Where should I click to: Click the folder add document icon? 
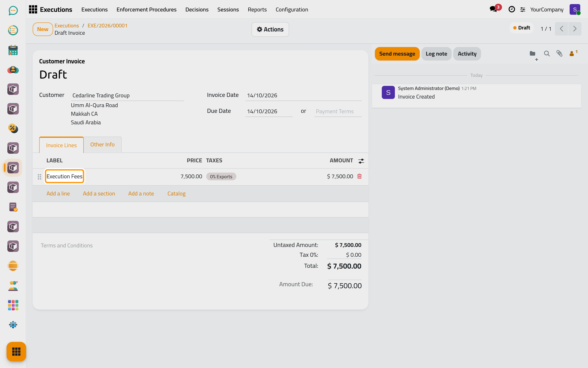[533, 55]
